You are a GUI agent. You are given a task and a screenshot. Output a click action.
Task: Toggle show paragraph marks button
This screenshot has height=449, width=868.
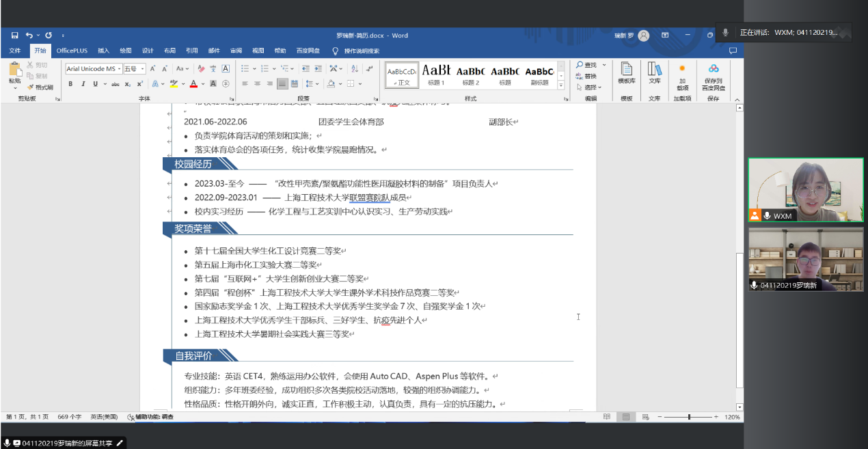[370, 68]
